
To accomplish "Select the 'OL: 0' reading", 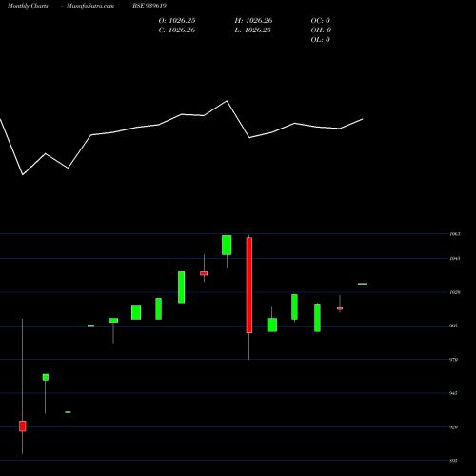I will tap(320, 40).
